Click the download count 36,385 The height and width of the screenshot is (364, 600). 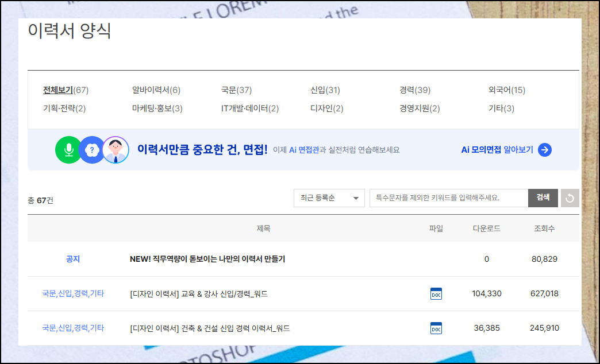pyautogui.click(x=487, y=328)
